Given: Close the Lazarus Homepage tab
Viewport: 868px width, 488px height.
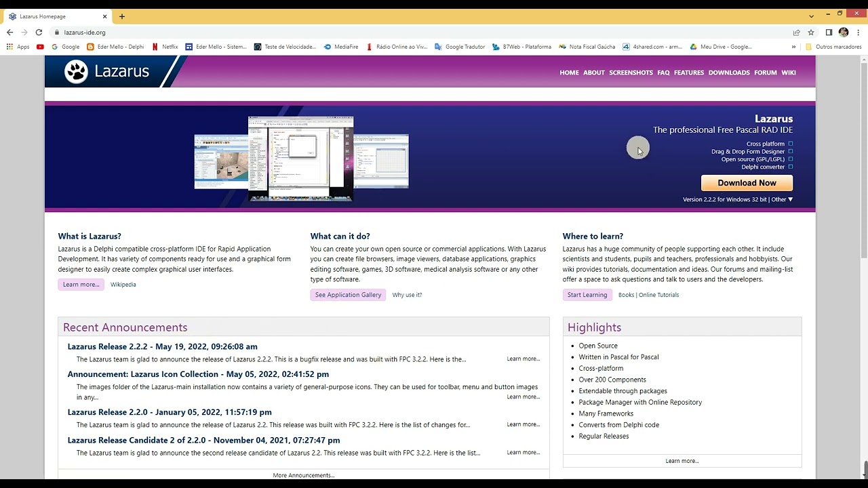Looking at the screenshot, I should click(105, 16).
